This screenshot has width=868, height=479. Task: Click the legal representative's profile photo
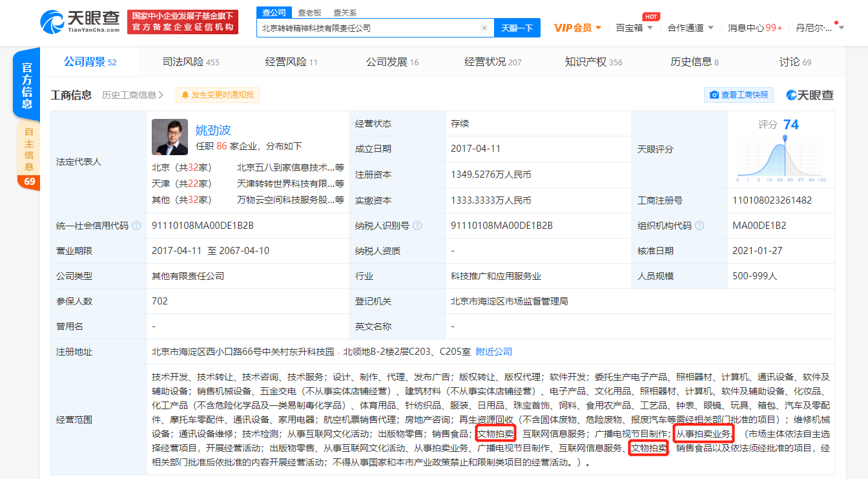pyautogui.click(x=170, y=137)
